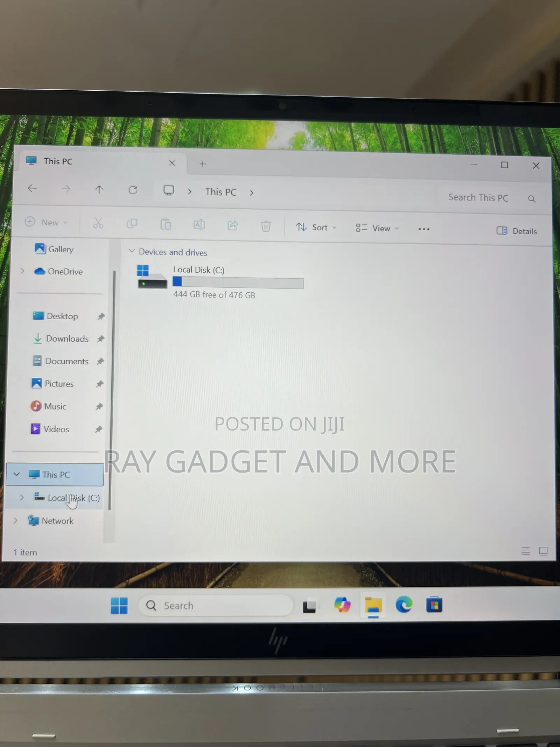The width and height of the screenshot is (560, 747).
Task: Expand Local Disk (C:) in sidebar
Action: [22, 497]
